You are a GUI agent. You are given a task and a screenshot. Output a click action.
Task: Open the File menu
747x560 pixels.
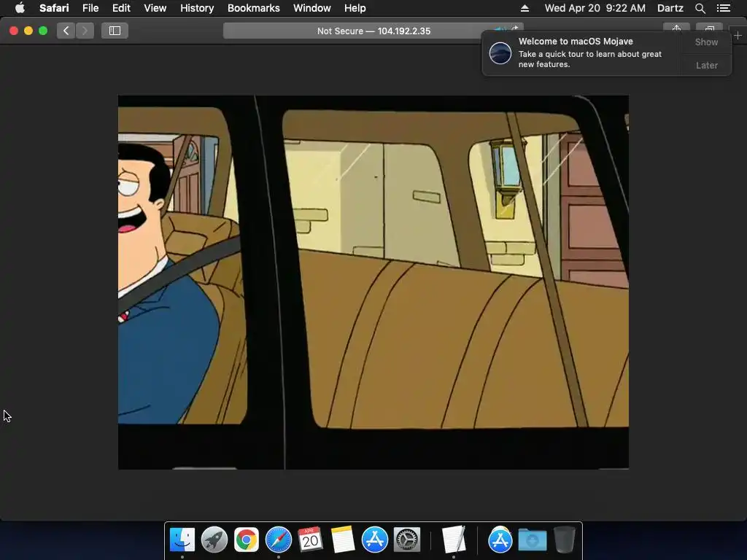point(90,8)
